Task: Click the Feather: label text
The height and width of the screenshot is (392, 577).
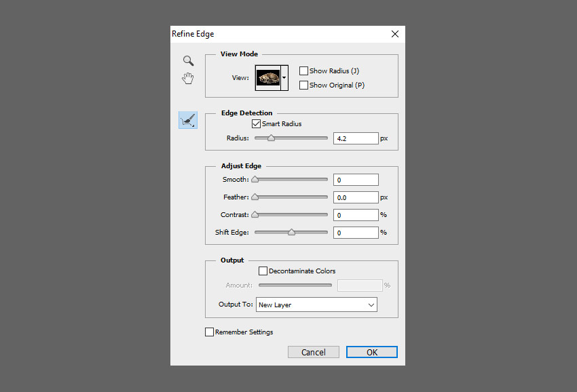Action: tap(236, 197)
